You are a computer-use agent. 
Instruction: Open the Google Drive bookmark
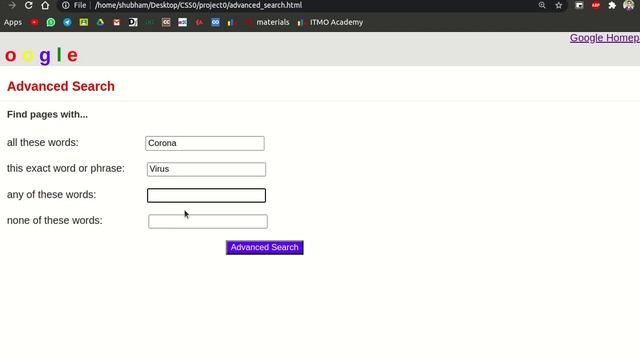point(100,22)
